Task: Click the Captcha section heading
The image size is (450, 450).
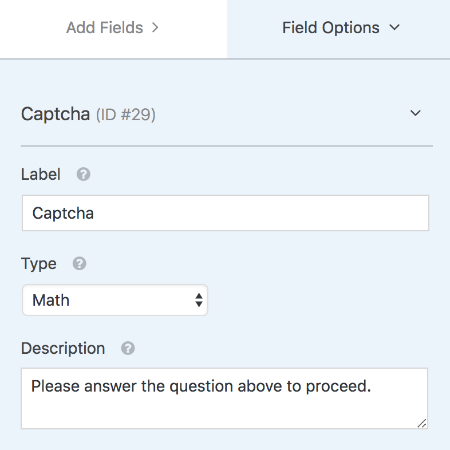Action: [56, 114]
